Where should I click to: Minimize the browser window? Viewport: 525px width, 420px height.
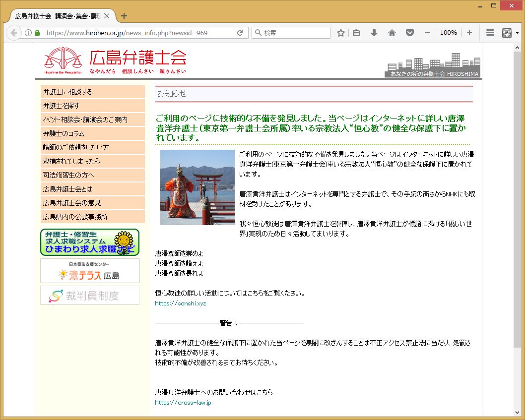[x=480, y=5]
